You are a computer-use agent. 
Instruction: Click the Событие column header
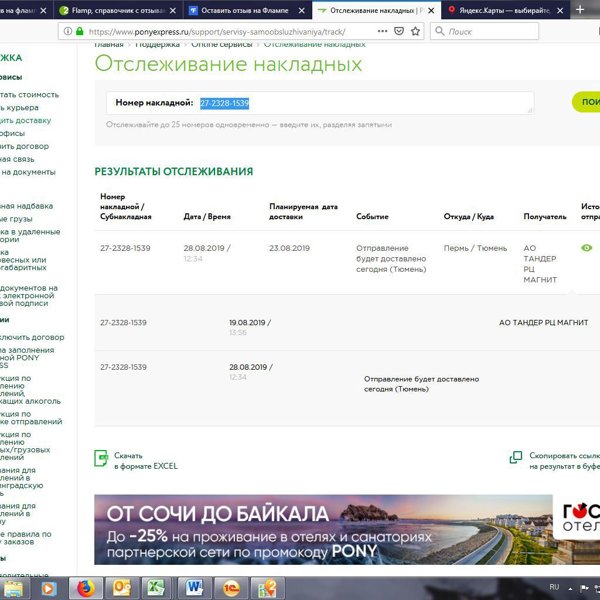372,217
